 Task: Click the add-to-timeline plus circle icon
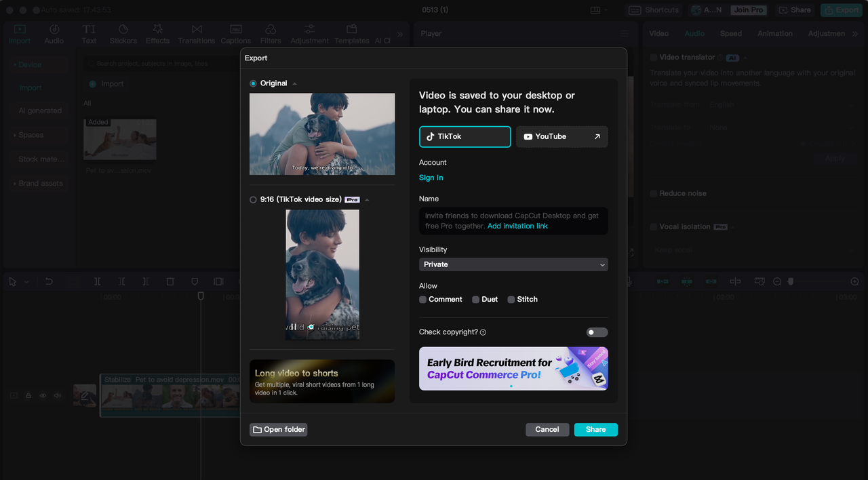[854, 281]
